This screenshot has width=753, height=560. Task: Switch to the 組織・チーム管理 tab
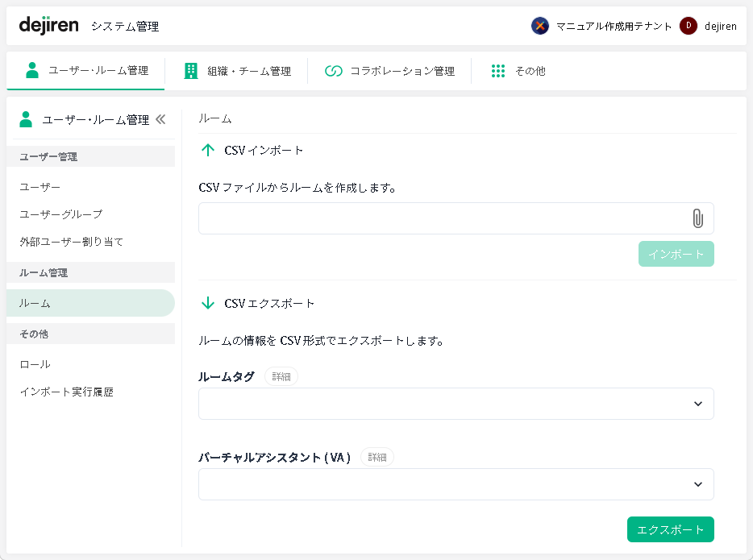tap(237, 71)
